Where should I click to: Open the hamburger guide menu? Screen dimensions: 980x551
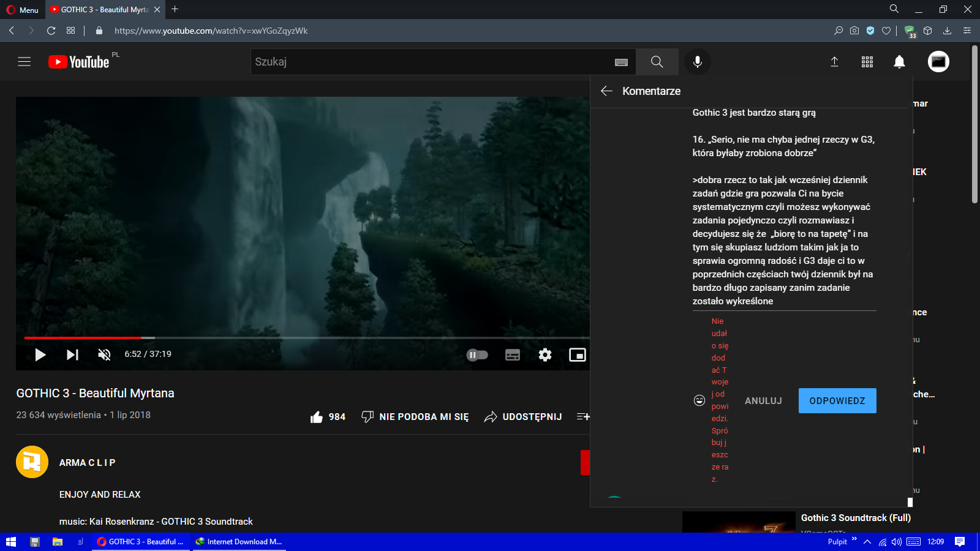click(x=24, y=62)
